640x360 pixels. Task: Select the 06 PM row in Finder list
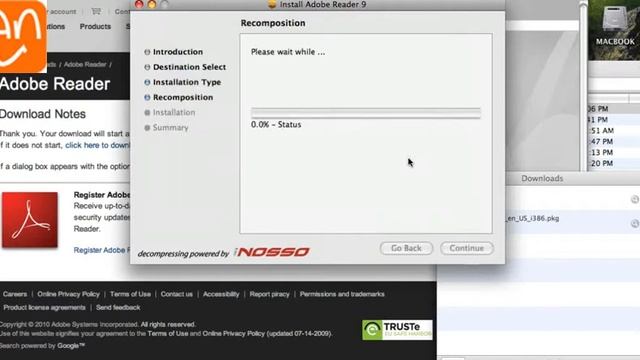(x=613, y=109)
